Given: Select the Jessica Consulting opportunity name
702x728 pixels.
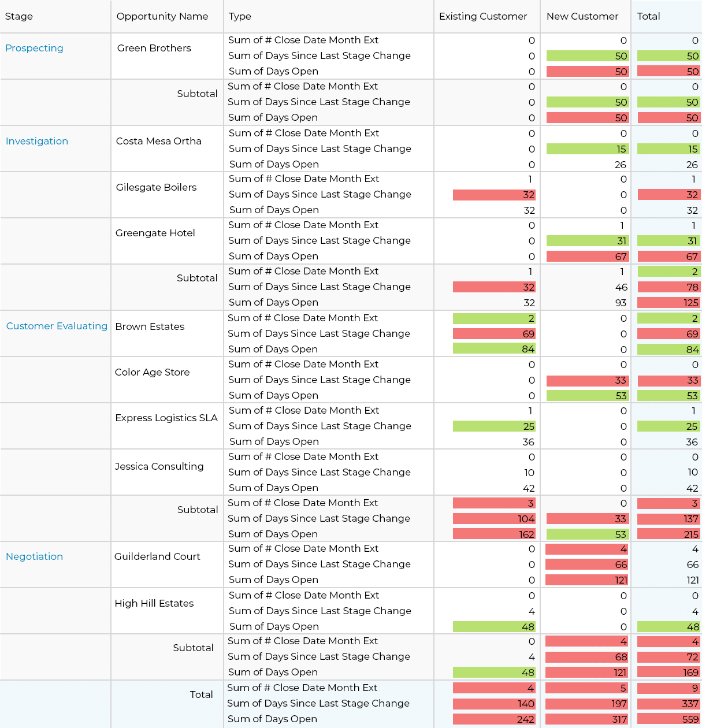Looking at the screenshot, I should 159,467.
